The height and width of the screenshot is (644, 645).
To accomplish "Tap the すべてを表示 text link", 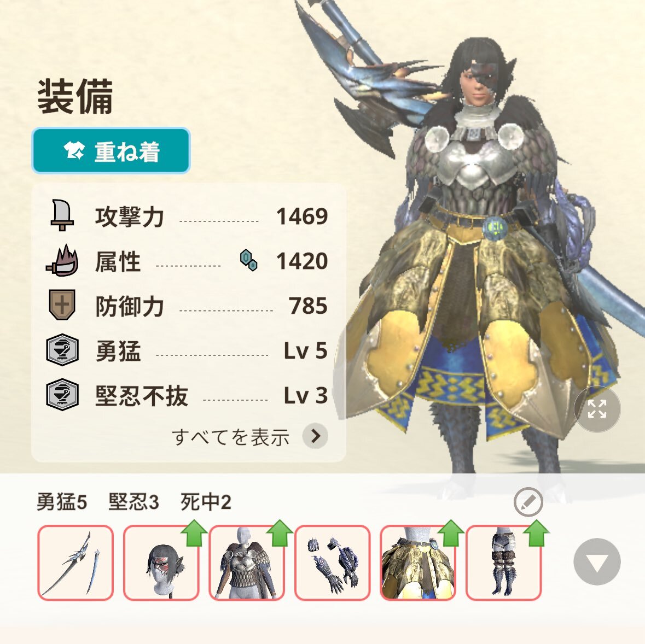I will [x=230, y=436].
